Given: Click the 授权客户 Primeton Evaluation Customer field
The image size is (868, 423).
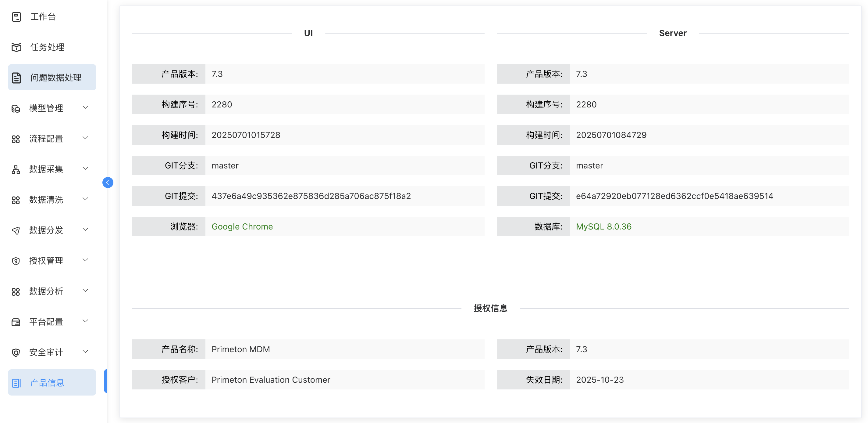Looking at the screenshot, I should pos(271,379).
